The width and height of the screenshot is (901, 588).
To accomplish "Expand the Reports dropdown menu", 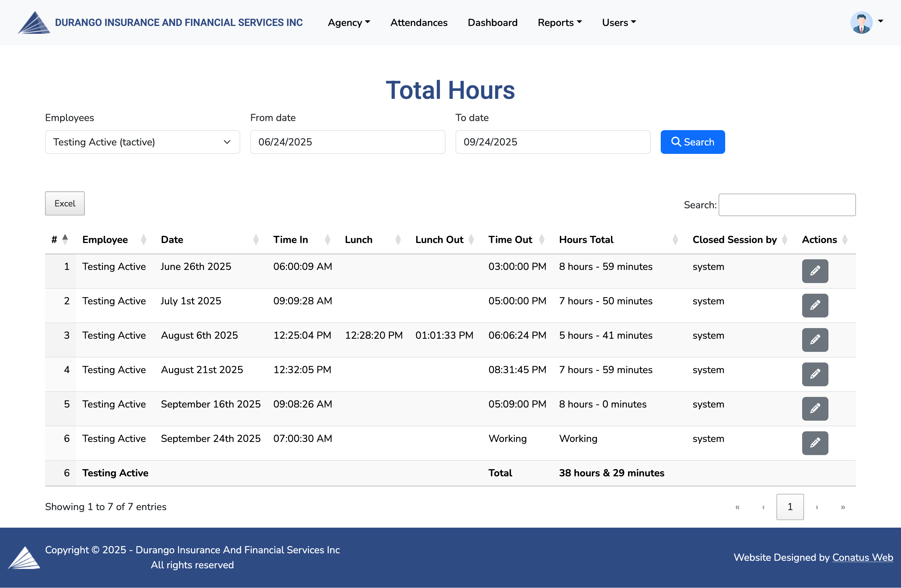I will 560,23.
